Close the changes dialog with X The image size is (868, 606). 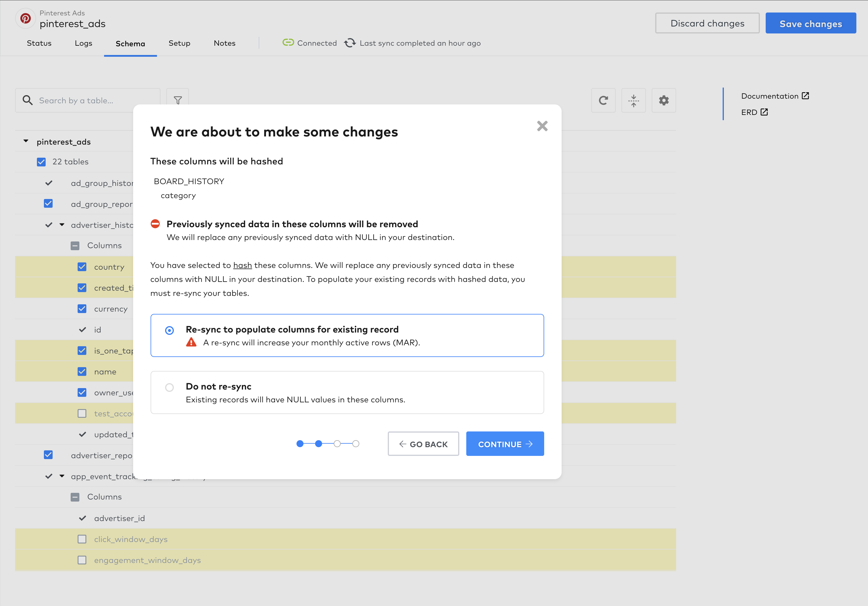pyautogui.click(x=542, y=126)
